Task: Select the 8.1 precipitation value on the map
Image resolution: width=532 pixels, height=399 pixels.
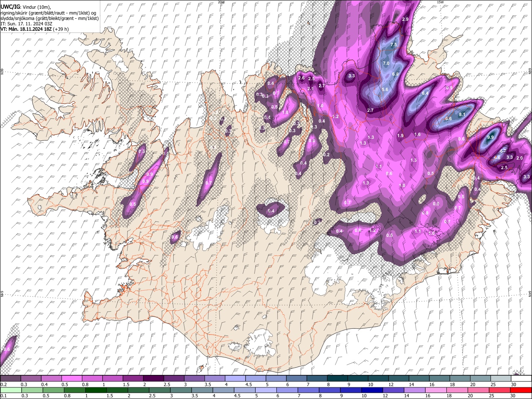Action: [462, 114]
